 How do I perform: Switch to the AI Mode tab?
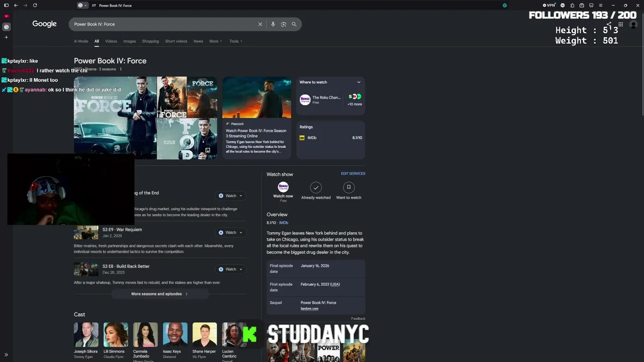[x=81, y=41]
